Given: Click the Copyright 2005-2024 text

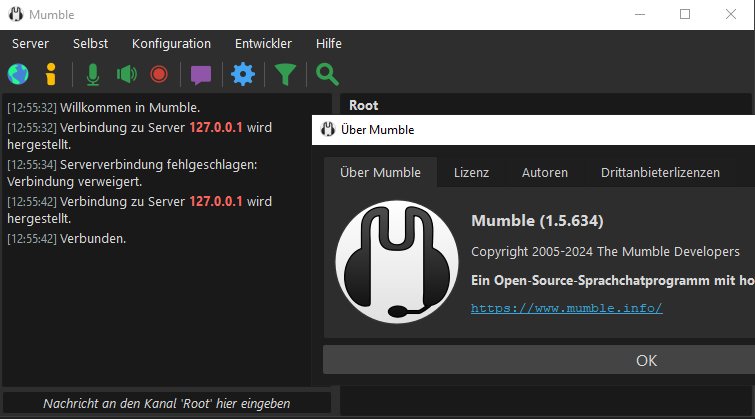Looking at the screenshot, I should coord(605,251).
